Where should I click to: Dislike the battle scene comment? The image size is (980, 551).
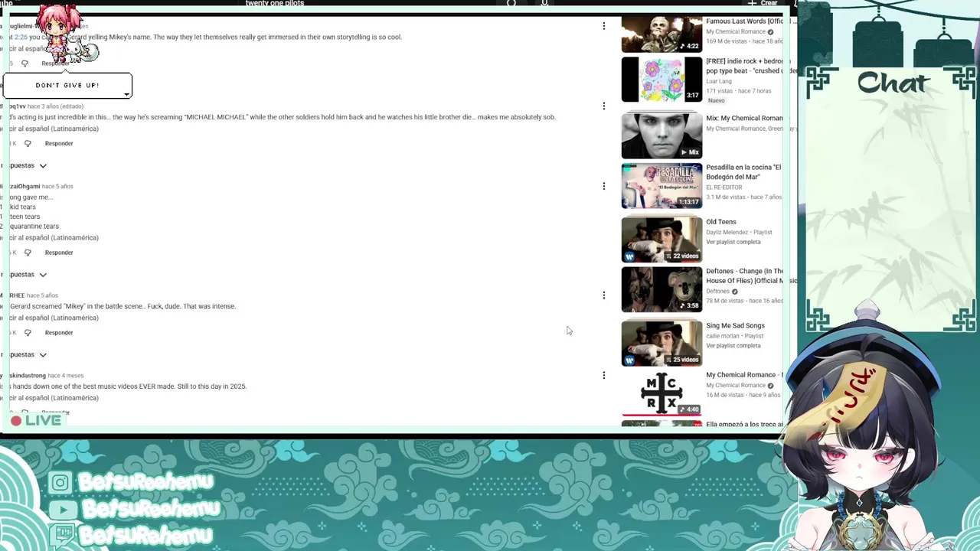(28, 332)
